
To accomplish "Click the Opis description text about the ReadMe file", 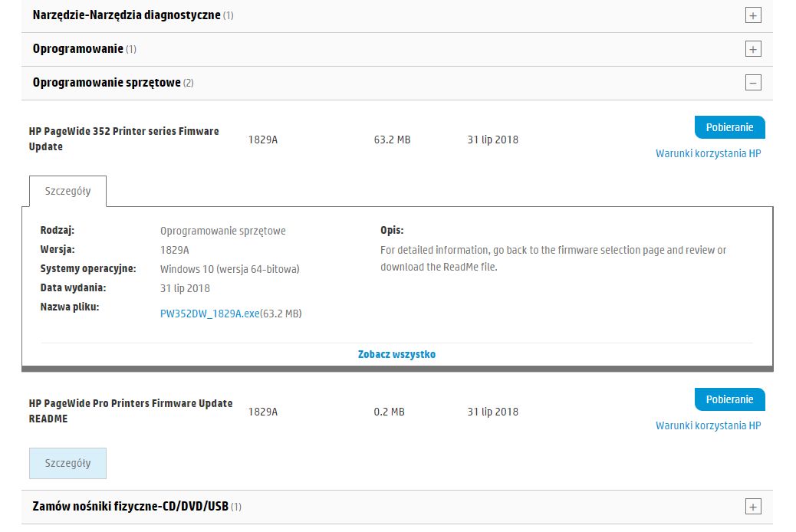I will (552, 258).
